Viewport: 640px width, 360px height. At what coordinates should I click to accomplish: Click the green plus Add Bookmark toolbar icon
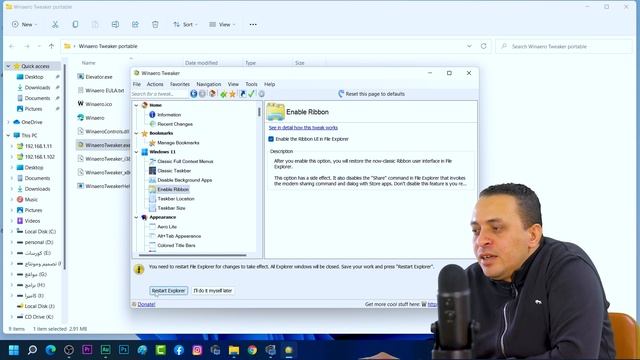(223, 94)
